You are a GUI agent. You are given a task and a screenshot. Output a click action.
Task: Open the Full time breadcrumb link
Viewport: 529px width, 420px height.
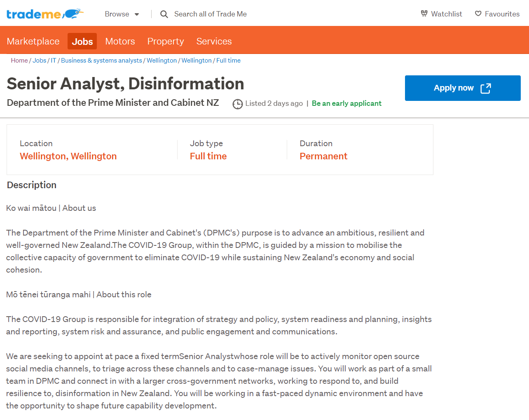pyautogui.click(x=228, y=61)
